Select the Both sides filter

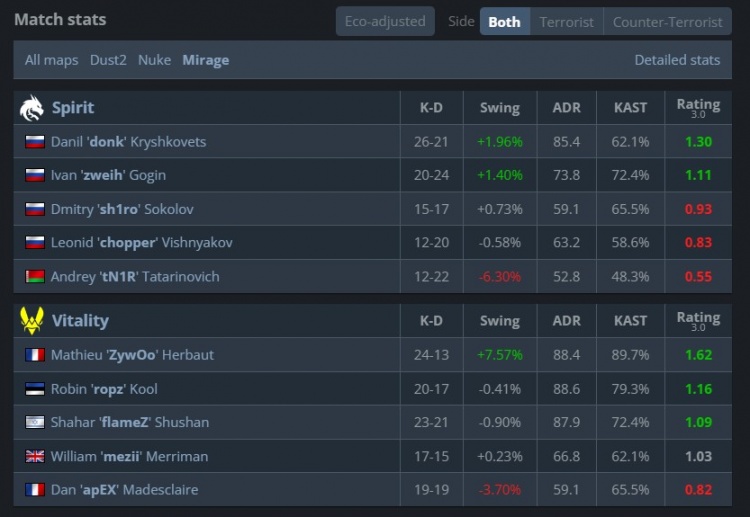(x=504, y=21)
